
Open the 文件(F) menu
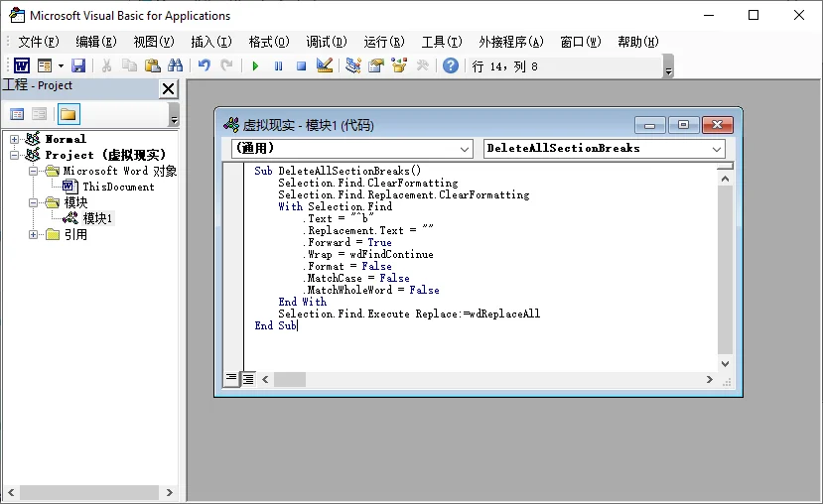click(39, 42)
